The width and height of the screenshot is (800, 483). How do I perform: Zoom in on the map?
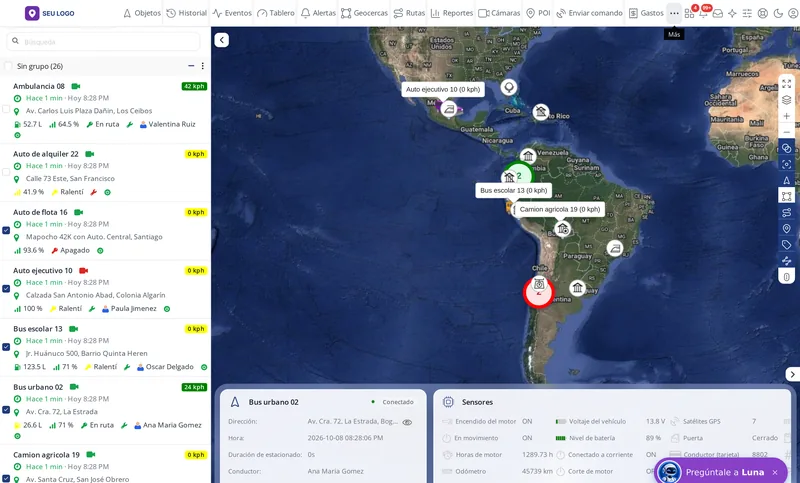point(787,116)
